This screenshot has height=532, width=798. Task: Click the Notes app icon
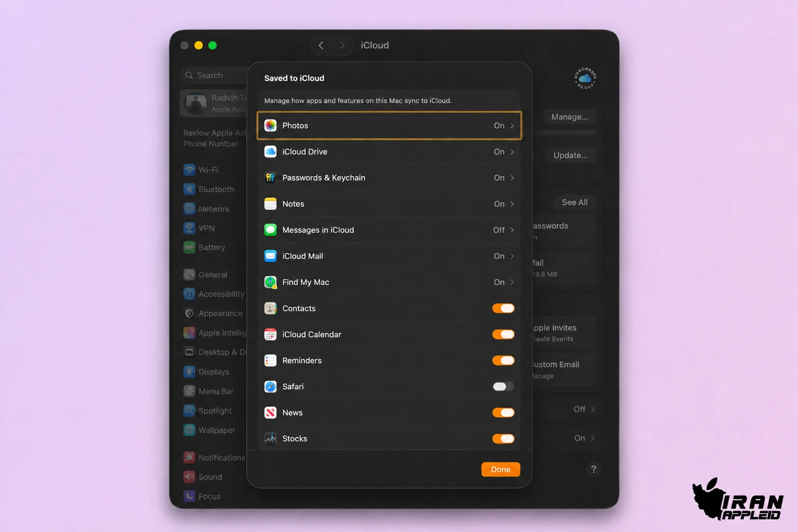(x=270, y=204)
